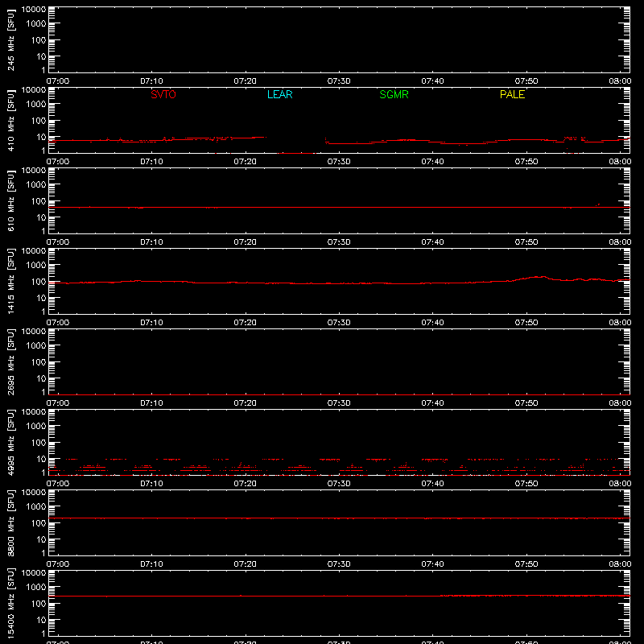Click 08:00 label under the 8800 MHz panel
The image size is (644, 644).
click(x=620, y=564)
